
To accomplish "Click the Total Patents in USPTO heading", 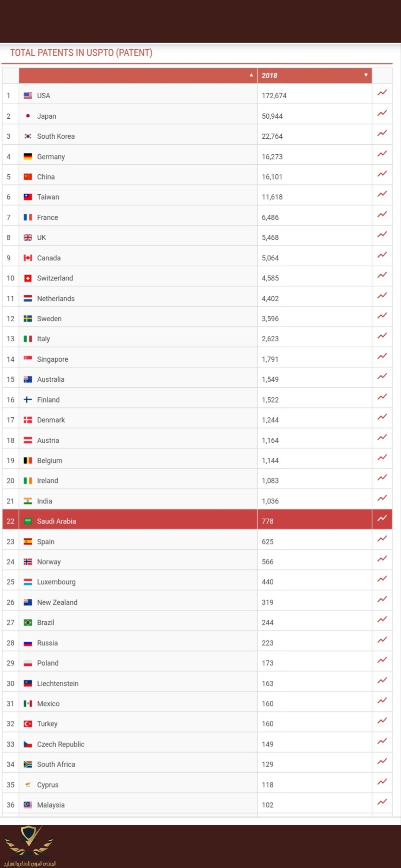I will pyautogui.click(x=81, y=53).
